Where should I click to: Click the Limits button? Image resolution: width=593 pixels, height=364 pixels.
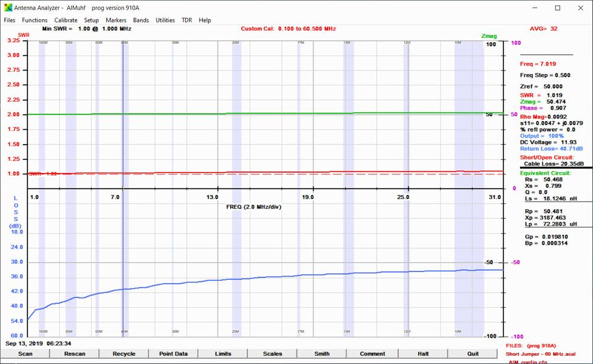[224, 354]
